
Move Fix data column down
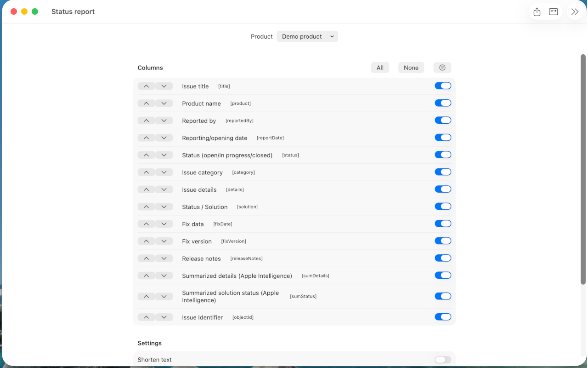click(x=164, y=224)
